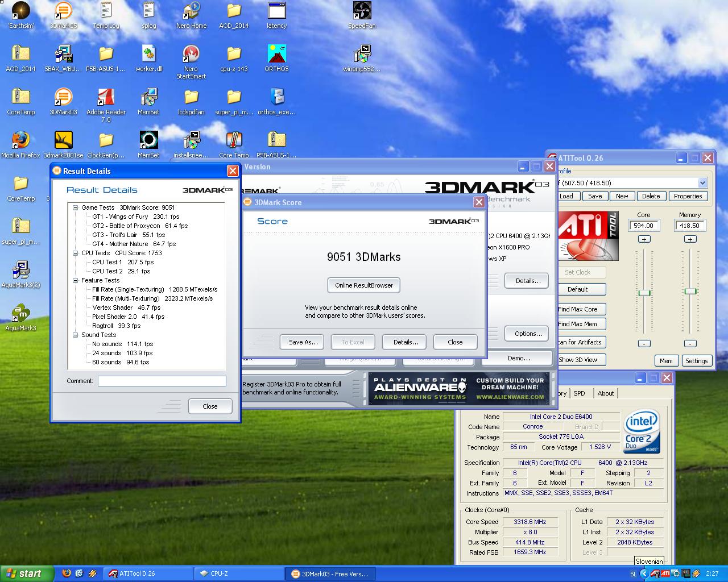The height and width of the screenshot is (582, 728).
Task: Select 'Pixel Shader 2.0' result row
Action: click(129, 317)
